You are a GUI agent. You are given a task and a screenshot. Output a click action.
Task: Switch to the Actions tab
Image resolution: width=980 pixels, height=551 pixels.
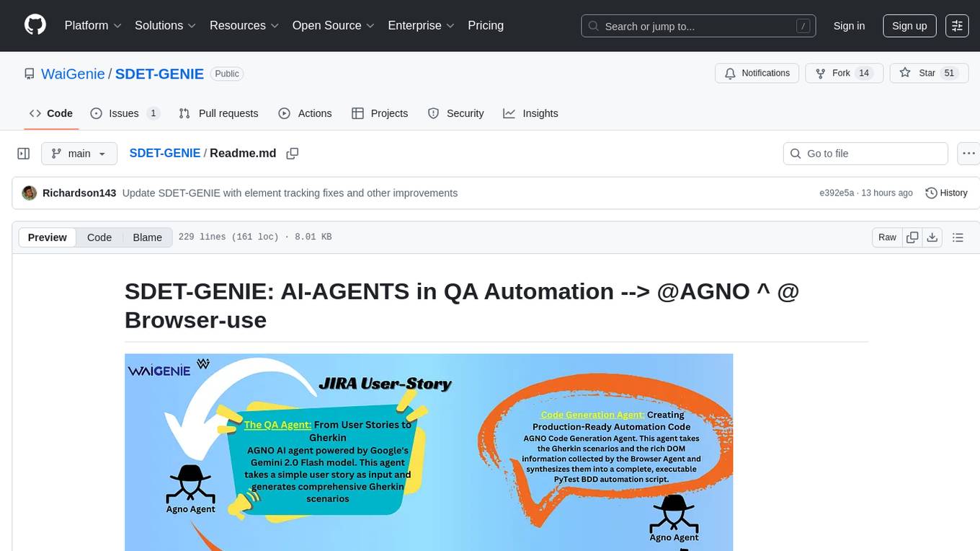pyautogui.click(x=305, y=113)
